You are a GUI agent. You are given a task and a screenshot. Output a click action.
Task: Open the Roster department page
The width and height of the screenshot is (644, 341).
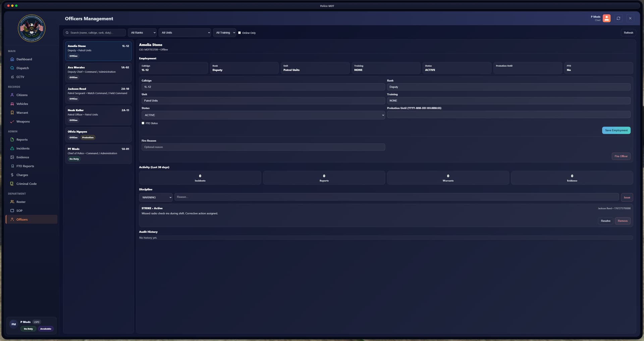click(x=32, y=202)
